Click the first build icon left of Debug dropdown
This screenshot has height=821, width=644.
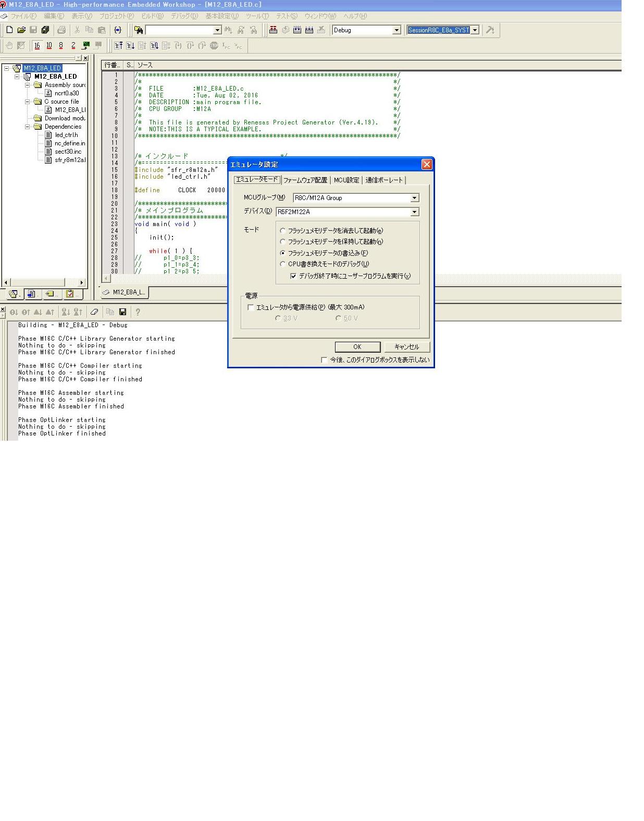(x=273, y=30)
